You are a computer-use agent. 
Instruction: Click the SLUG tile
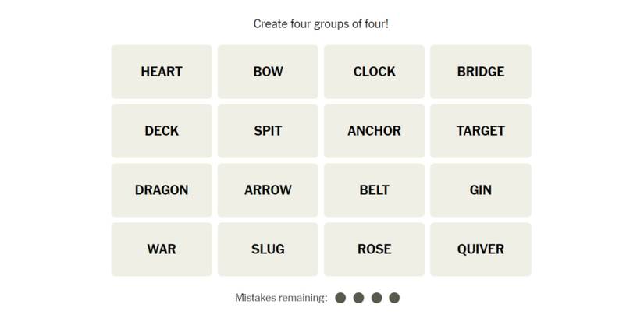click(268, 249)
